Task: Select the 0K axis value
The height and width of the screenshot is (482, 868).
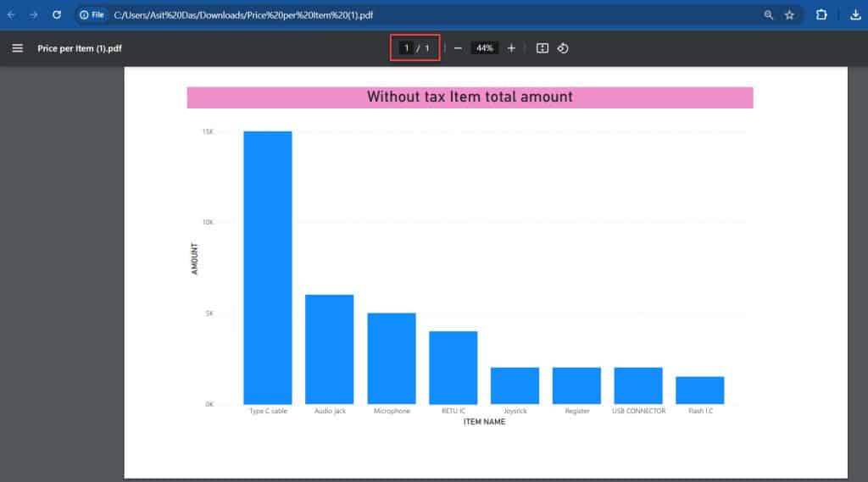Action: point(209,405)
